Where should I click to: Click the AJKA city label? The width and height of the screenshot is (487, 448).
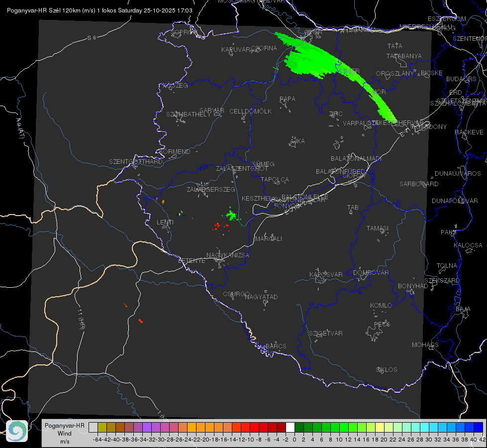pyautogui.click(x=297, y=141)
